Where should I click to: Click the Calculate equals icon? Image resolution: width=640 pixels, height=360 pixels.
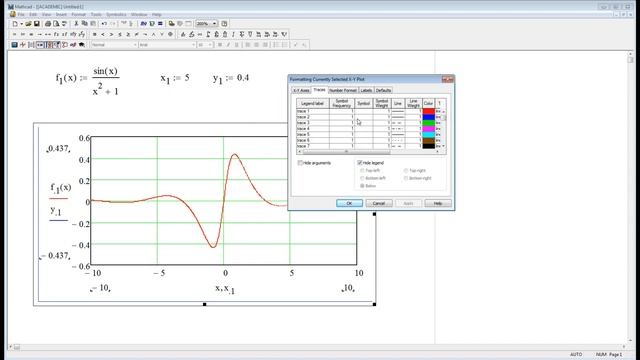click(160, 24)
